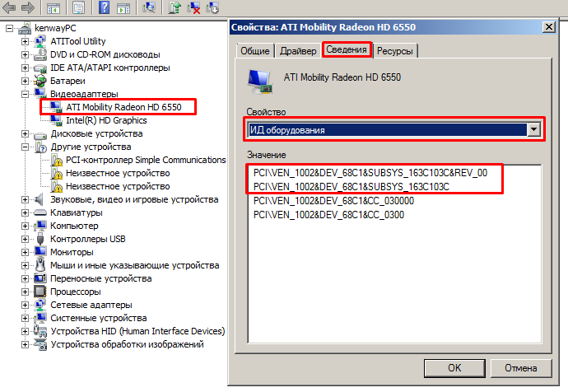This screenshot has width=568, height=392.
Task: Select hardware ID ending with REV_00
Action: [x=370, y=173]
